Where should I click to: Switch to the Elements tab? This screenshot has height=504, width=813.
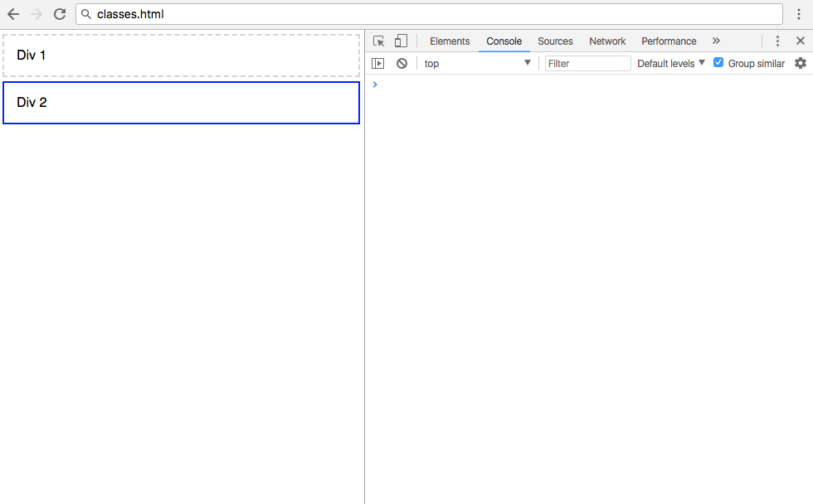[450, 41]
